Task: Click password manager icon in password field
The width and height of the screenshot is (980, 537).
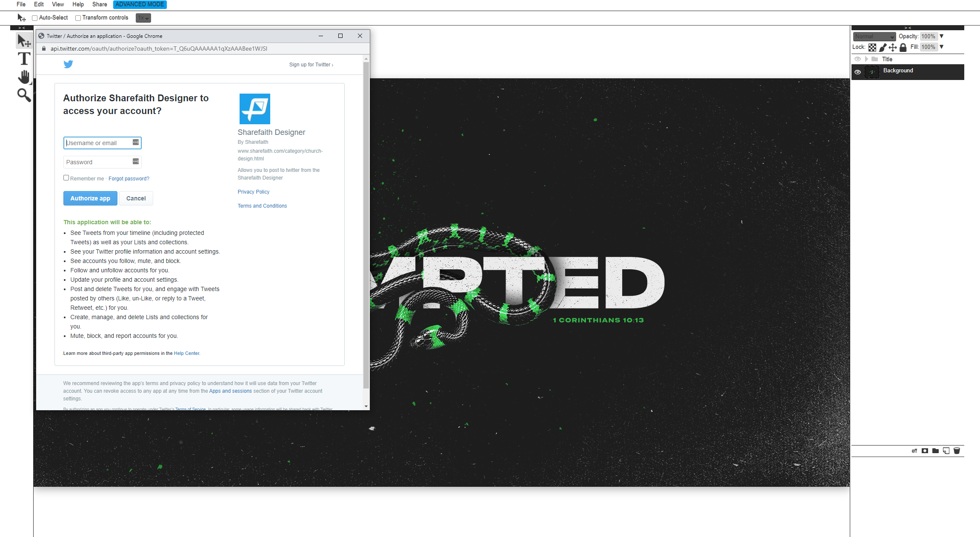Action: tap(136, 161)
